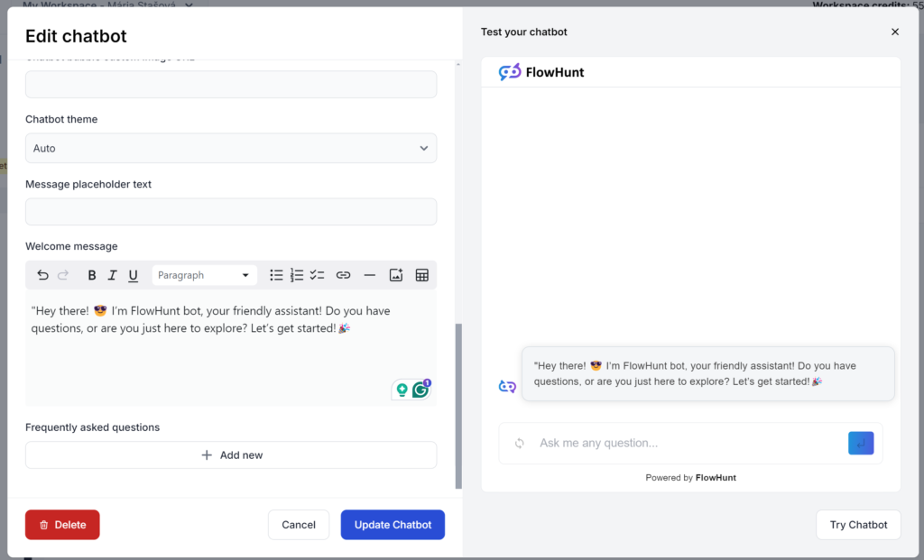
Task: Toggle bold formatting in the editor
Action: [94, 275]
